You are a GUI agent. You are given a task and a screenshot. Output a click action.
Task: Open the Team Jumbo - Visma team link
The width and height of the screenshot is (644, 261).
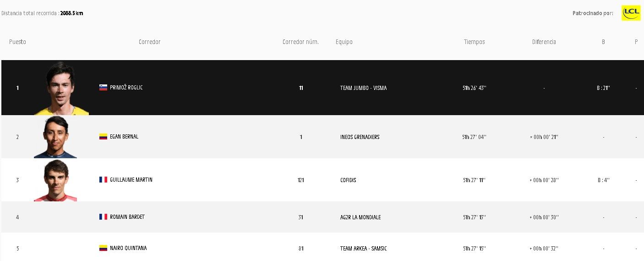(363, 88)
